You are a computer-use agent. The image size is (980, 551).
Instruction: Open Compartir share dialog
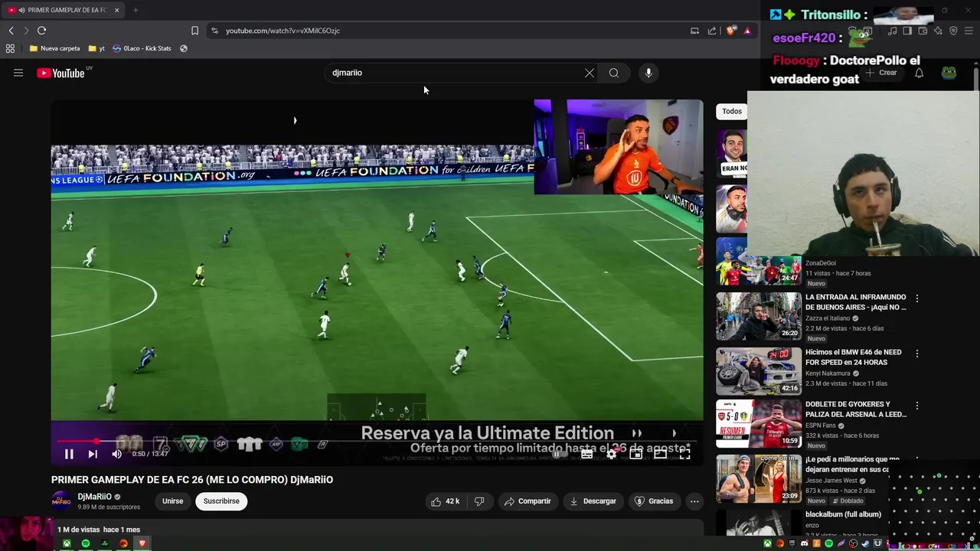coord(528,501)
